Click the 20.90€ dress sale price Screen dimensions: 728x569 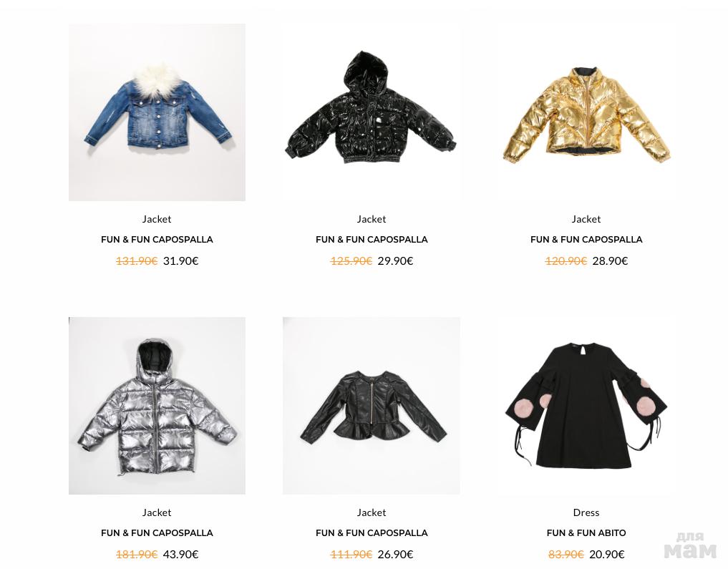[x=607, y=554]
